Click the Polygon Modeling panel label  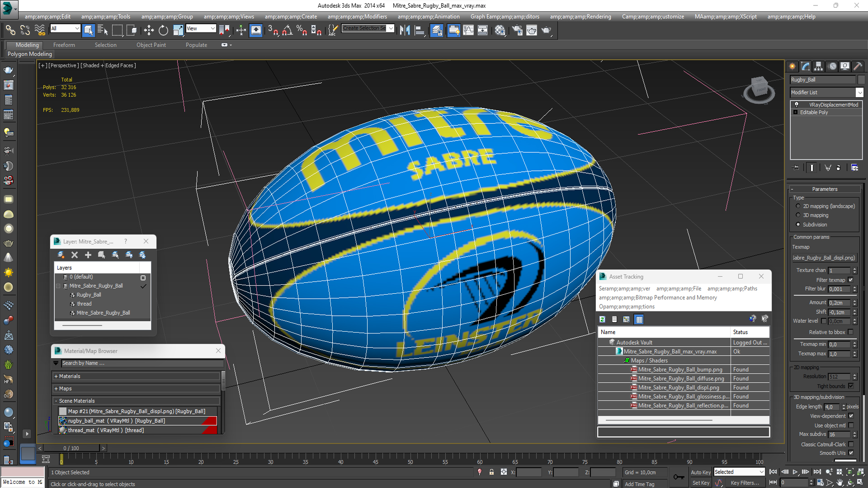pos(30,54)
